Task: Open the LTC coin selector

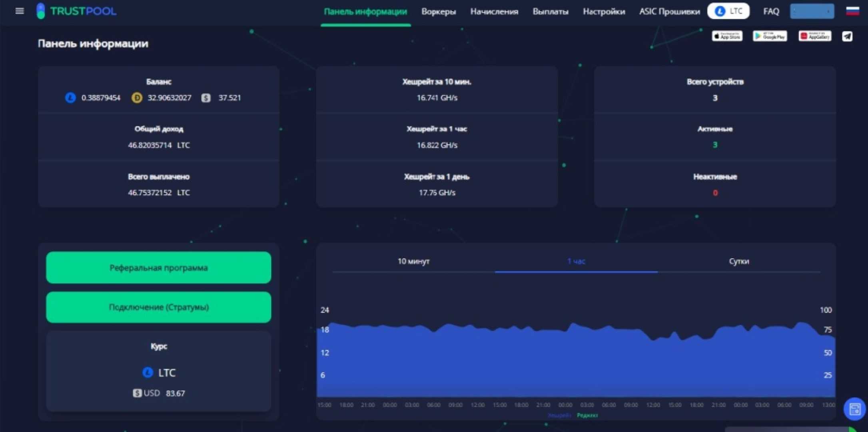Action: coord(728,11)
